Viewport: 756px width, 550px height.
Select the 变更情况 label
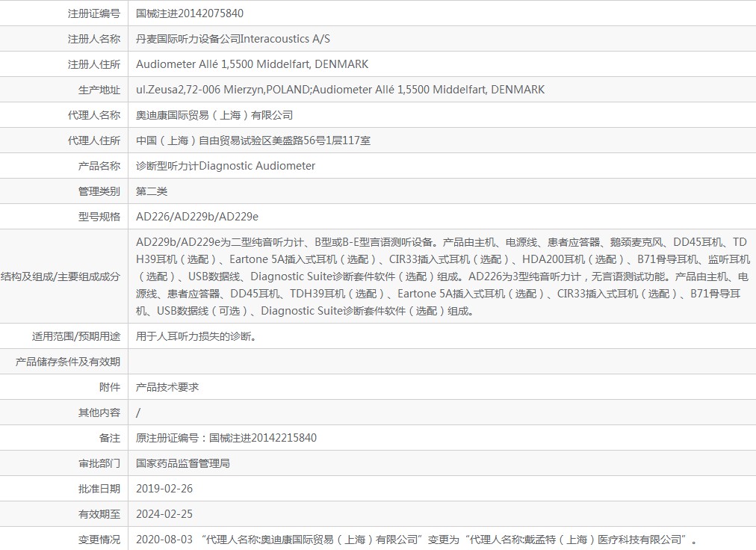(x=99, y=540)
